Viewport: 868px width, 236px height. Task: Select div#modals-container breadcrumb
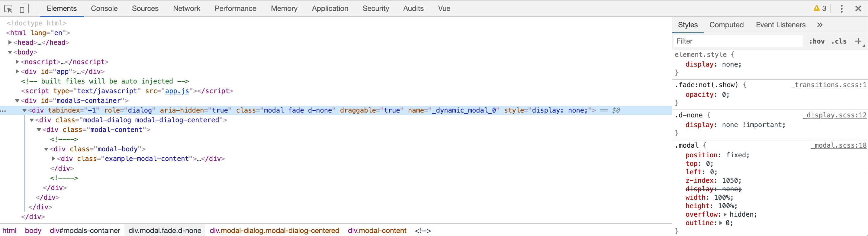pos(85,231)
